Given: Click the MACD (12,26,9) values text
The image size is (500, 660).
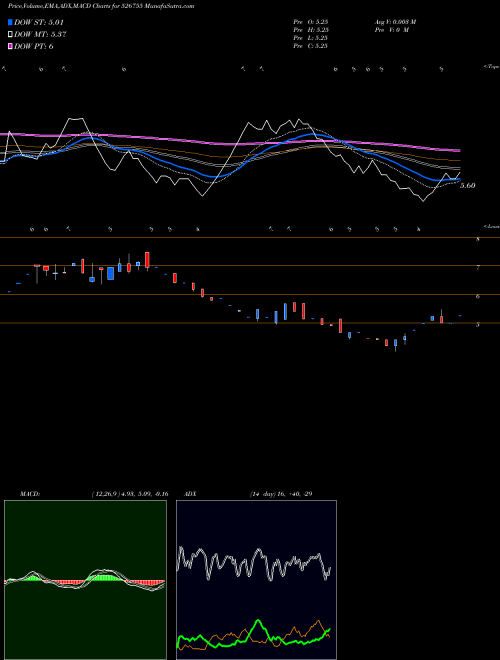Looking at the screenshot, I should 130,494.
